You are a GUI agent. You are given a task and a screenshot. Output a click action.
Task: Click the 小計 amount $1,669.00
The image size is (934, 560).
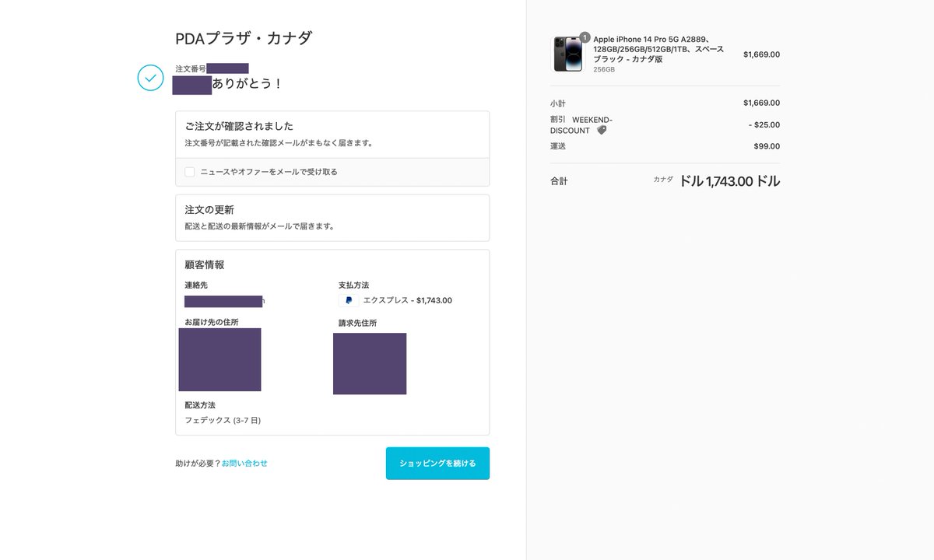pos(761,103)
